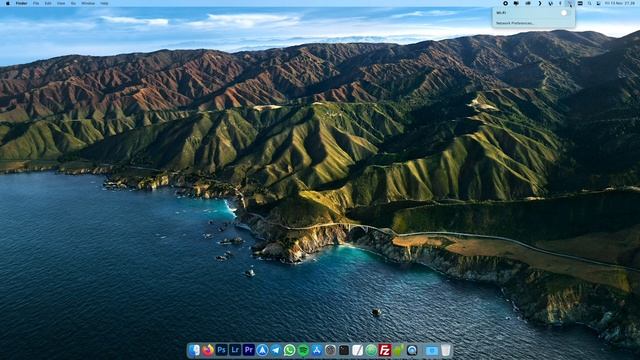
Task: Open Telegram from the dock
Action: [276, 350]
